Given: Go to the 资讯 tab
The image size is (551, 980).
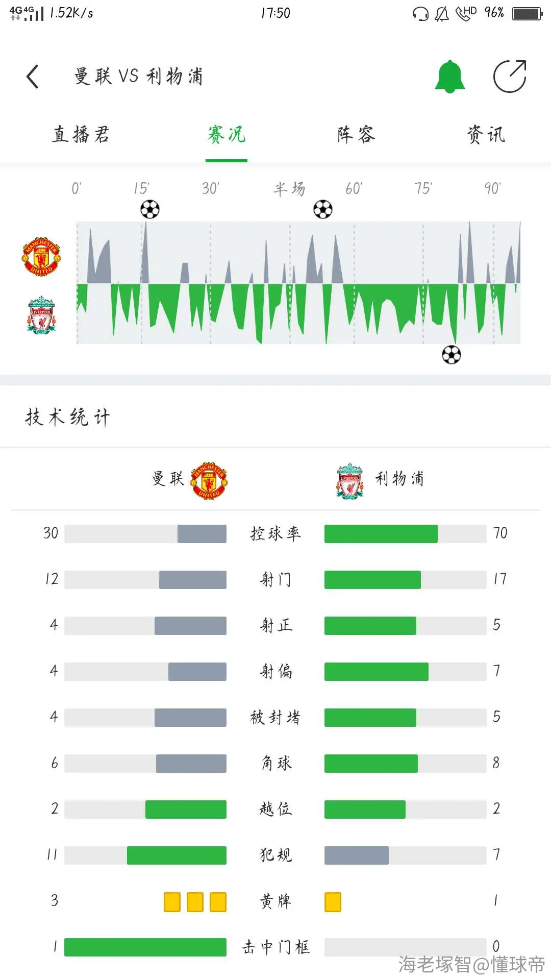Looking at the screenshot, I should pos(486,135).
